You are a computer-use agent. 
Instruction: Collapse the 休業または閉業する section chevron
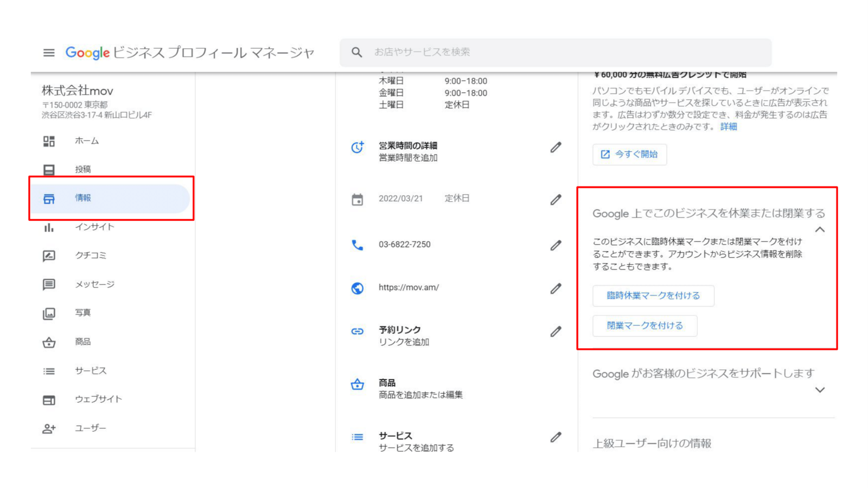tap(820, 230)
